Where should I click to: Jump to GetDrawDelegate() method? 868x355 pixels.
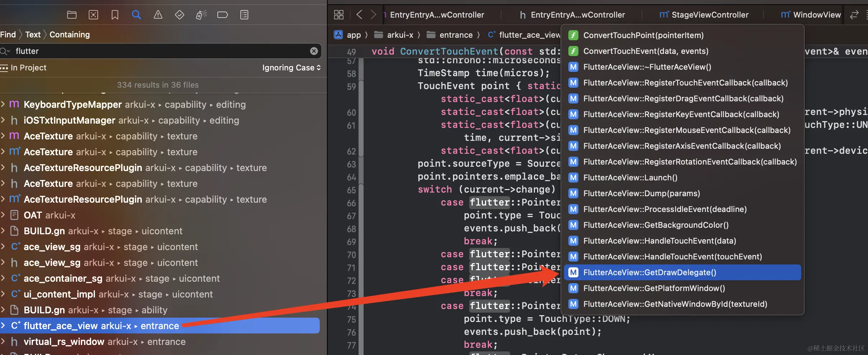click(683, 272)
